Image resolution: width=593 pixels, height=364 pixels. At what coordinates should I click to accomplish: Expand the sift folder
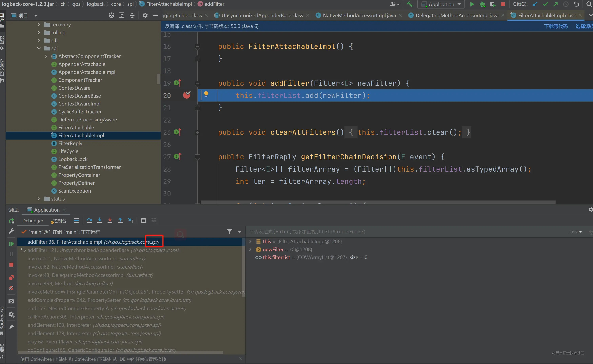(39, 40)
